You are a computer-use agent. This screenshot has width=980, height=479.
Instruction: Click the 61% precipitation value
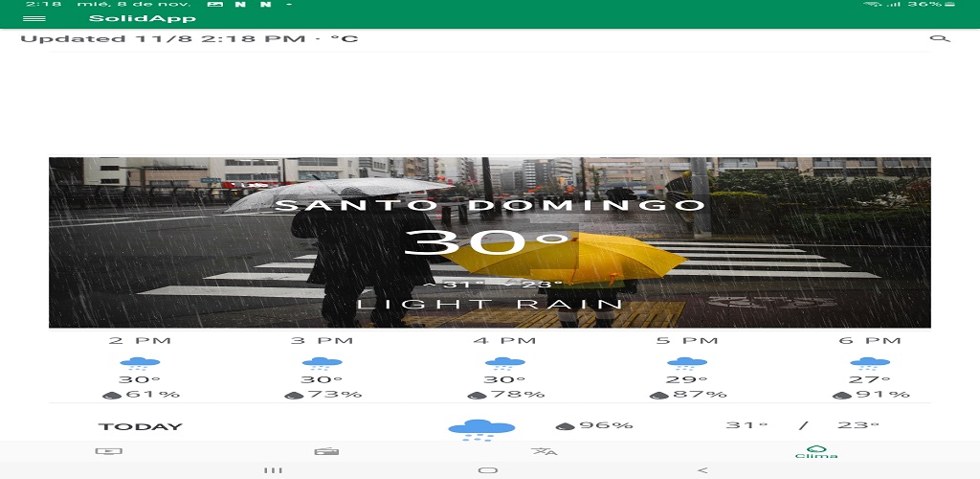coord(152,395)
